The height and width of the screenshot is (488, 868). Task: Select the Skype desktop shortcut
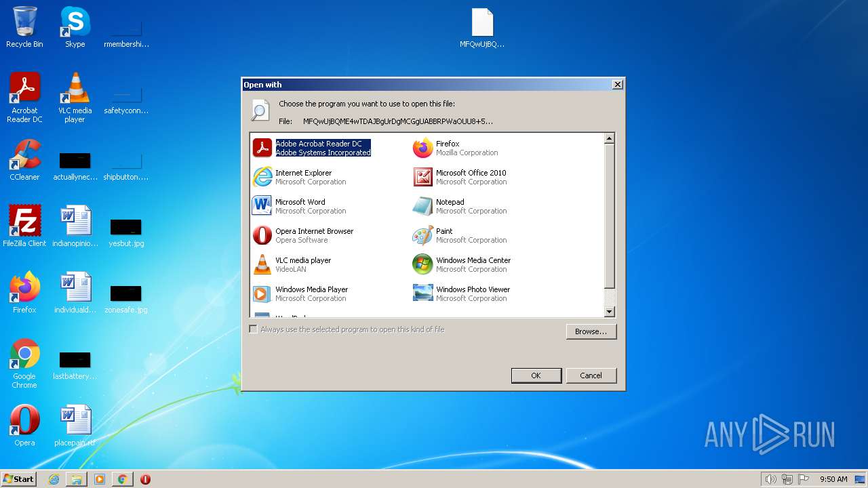[75, 27]
